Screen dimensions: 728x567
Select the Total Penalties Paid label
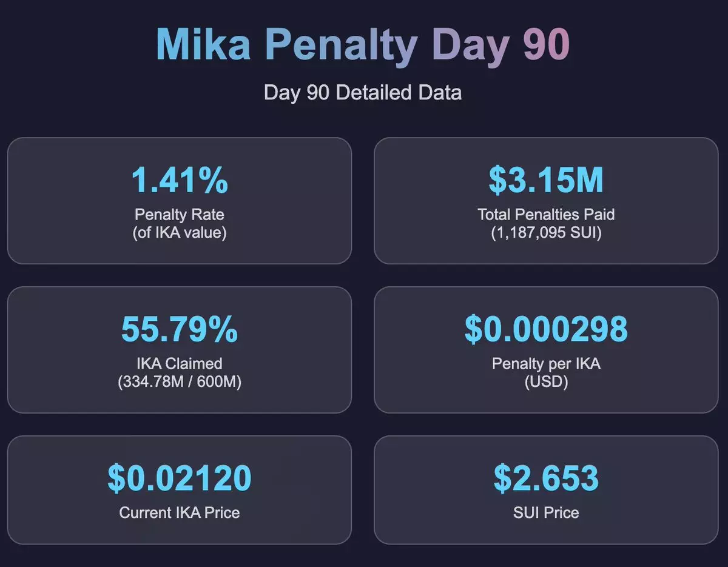(x=546, y=214)
